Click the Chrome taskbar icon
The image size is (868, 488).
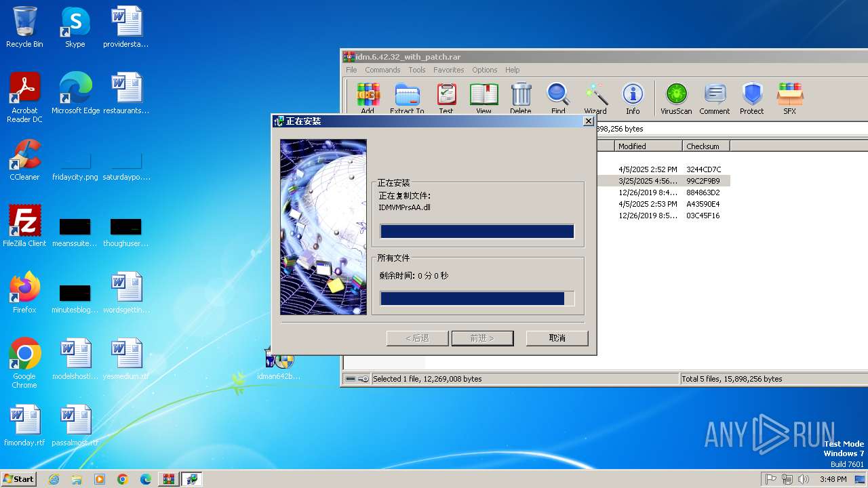[x=123, y=479]
